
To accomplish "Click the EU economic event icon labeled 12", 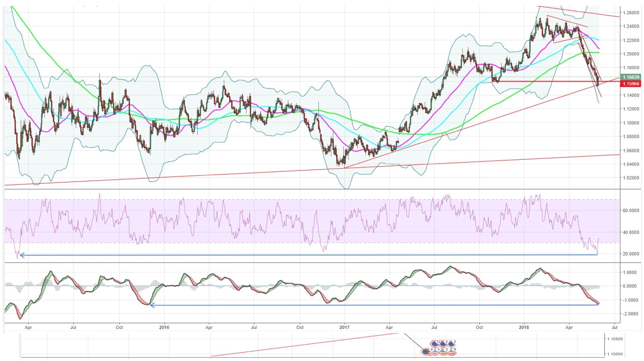I will 435,344.
